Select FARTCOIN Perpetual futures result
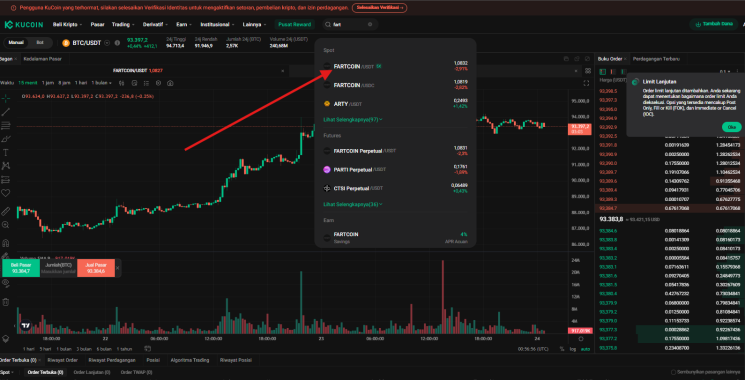745x380 pixels. [x=395, y=151]
